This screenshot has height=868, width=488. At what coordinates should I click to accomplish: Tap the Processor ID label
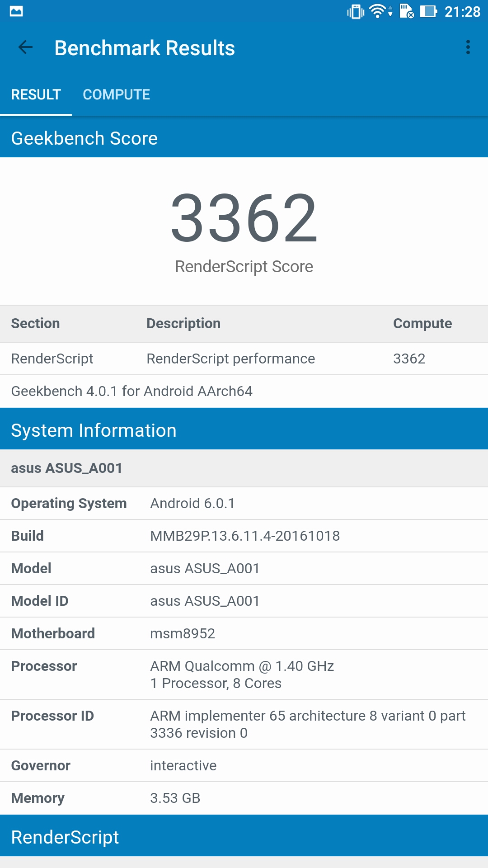click(x=52, y=716)
